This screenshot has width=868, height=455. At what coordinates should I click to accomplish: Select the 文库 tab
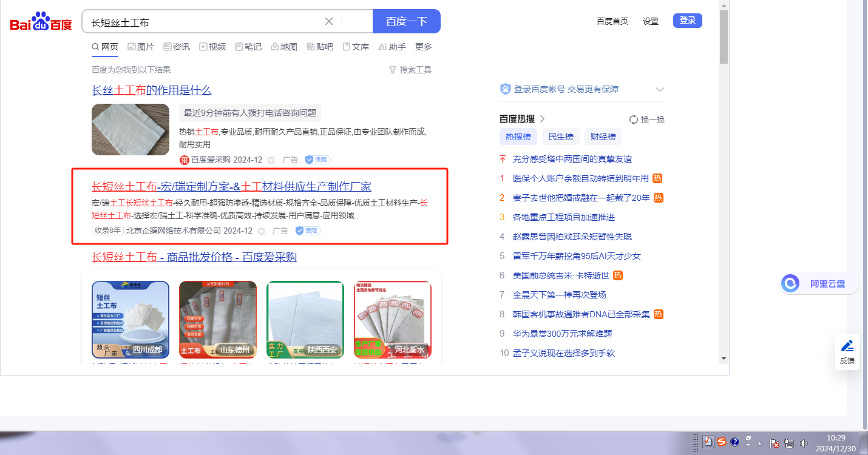356,47
